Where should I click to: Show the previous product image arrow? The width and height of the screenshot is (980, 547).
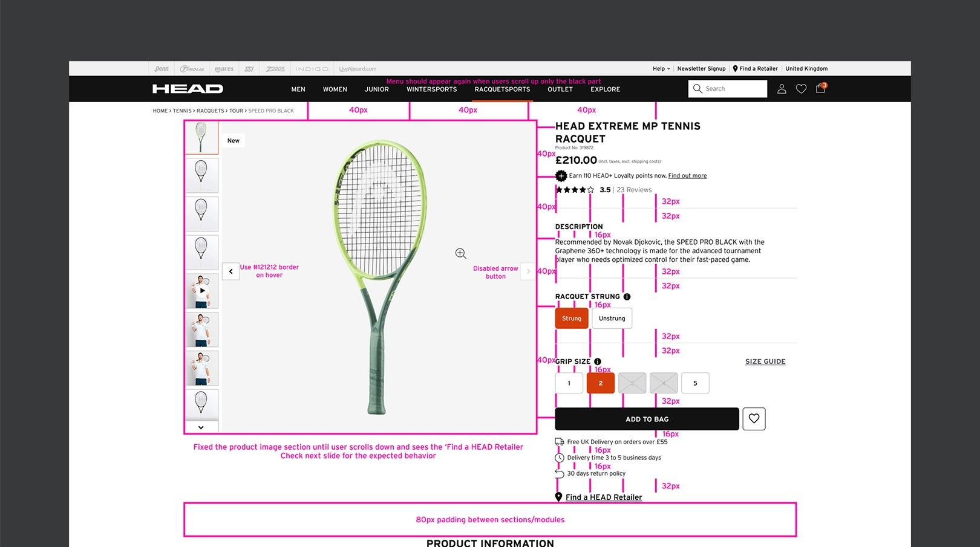tap(230, 271)
